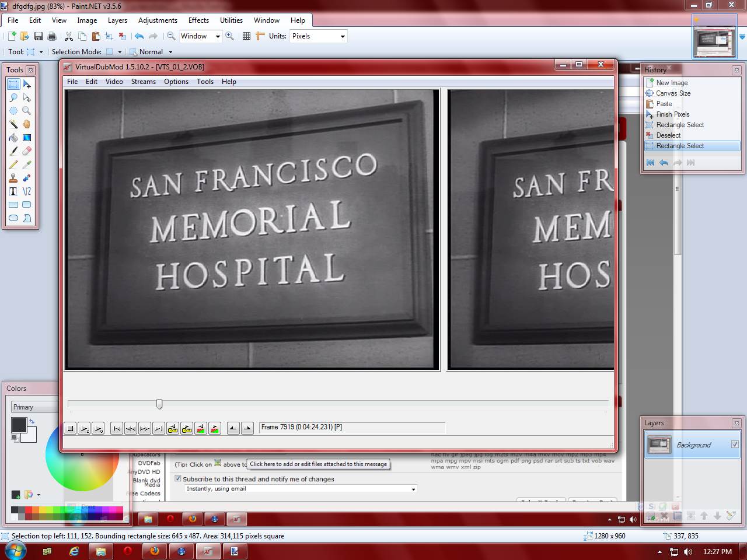Select the Pencil tool
Screen dimensions: 747x560
(13, 164)
